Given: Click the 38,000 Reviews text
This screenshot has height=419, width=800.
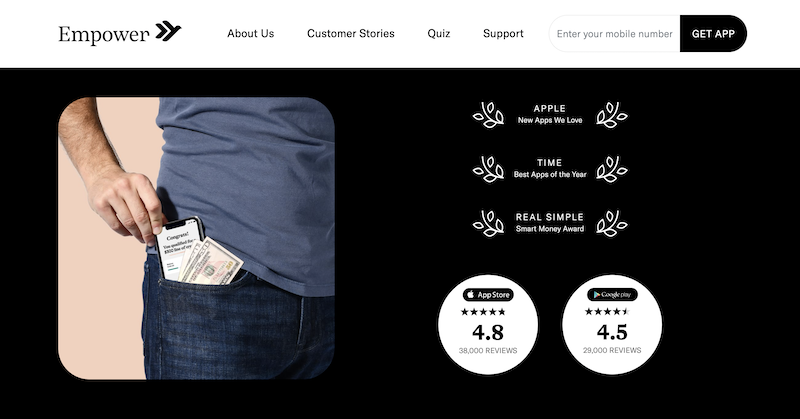Looking at the screenshot, I should (488, 351).
